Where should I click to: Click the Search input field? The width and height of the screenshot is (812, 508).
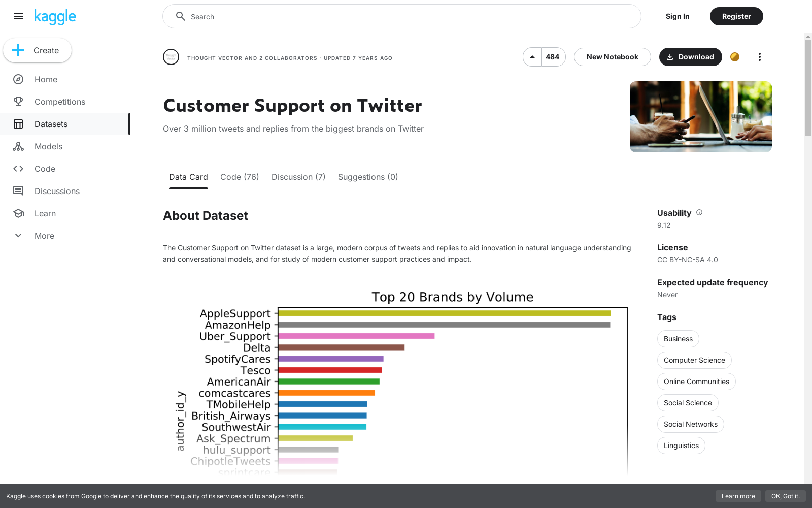tap(406, 17)
